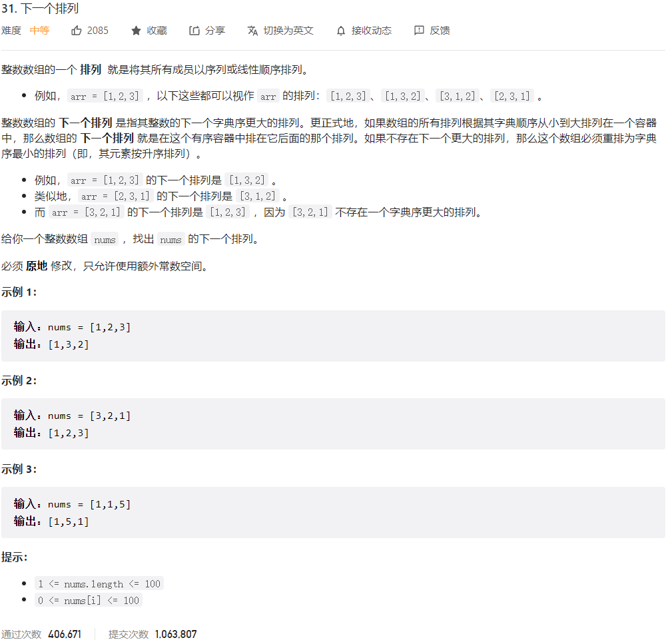Click code snippet arr = [3, 2, 1]
The height and width of the screenshot is (640, 672).
click(x=86, y=212)
